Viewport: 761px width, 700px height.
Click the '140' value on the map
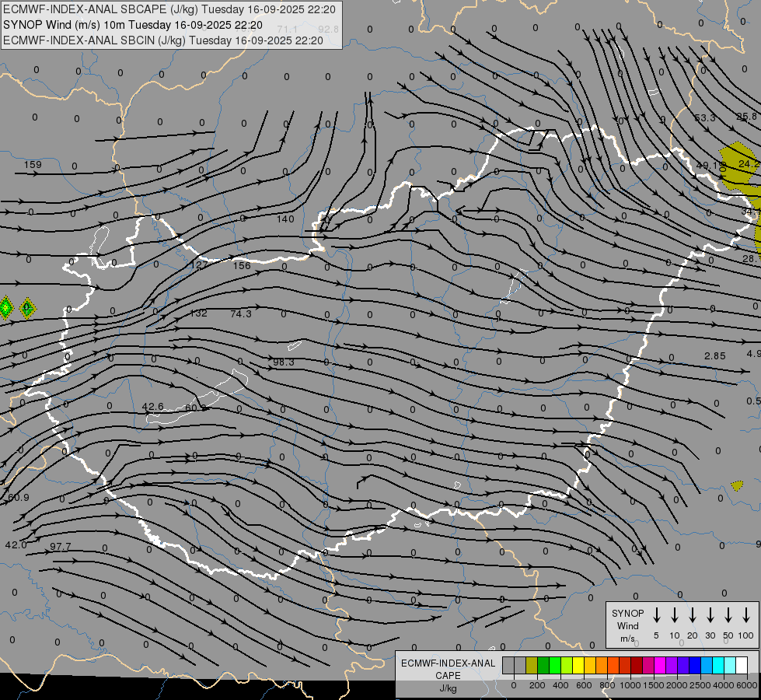(285, 219)
